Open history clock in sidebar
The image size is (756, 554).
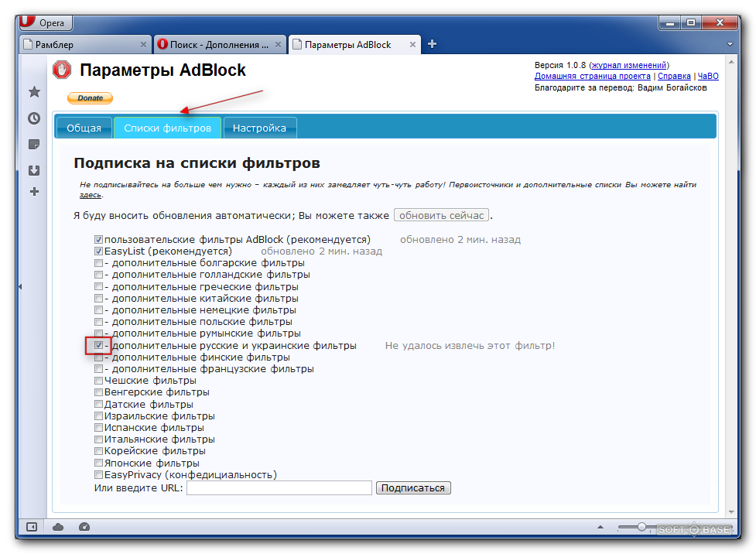[34, 118]
